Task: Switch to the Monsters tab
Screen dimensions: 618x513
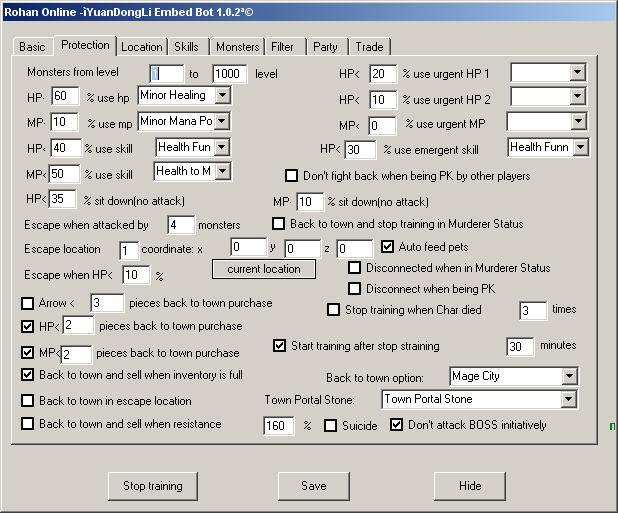Action: click(x=237, y=47)
